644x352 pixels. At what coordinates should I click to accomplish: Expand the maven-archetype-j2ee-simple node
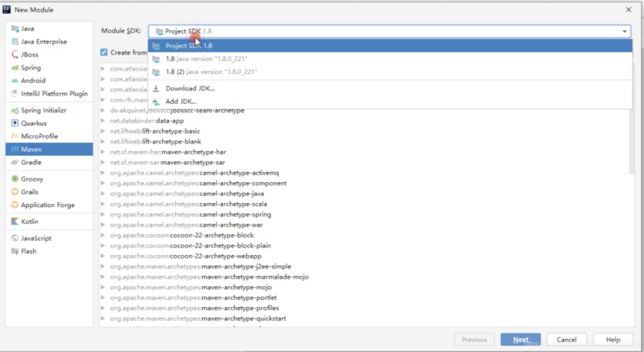103,266
